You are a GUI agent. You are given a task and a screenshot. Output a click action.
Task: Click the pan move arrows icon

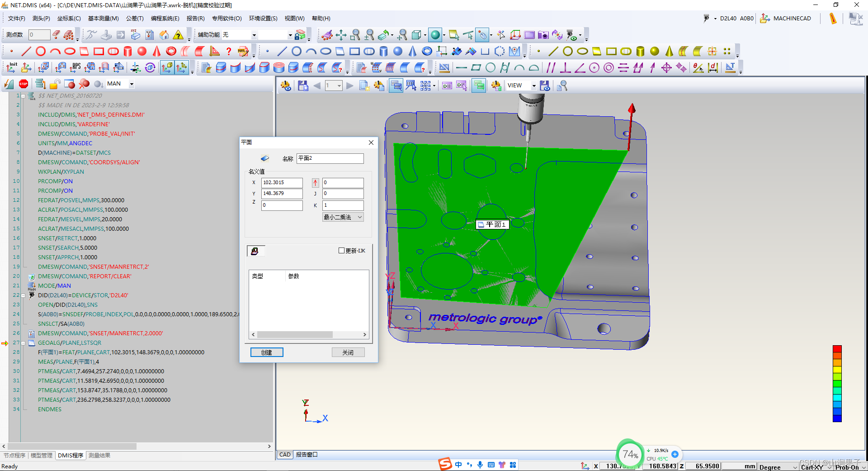341,35
